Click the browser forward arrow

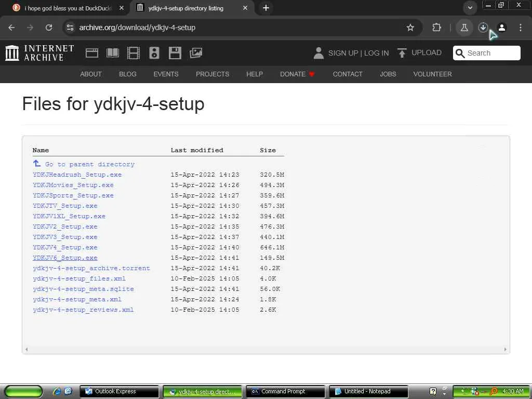click(30, 28)
